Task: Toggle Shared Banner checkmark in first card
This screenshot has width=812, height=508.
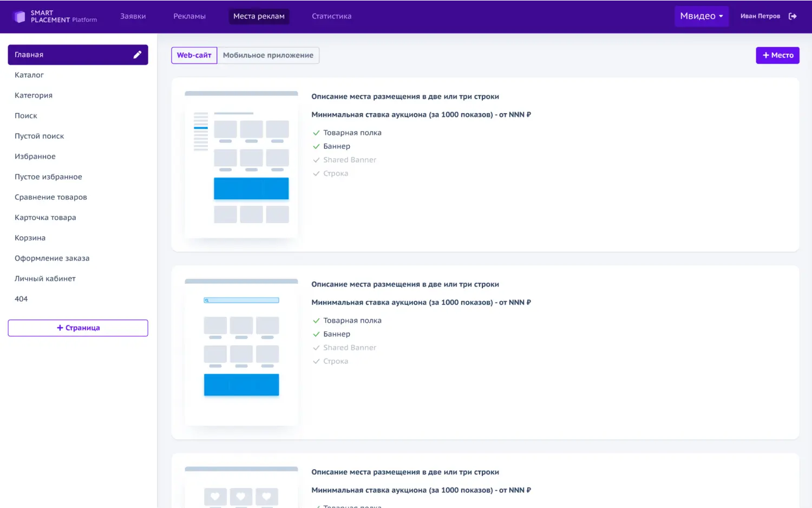Action: point(316,160)
